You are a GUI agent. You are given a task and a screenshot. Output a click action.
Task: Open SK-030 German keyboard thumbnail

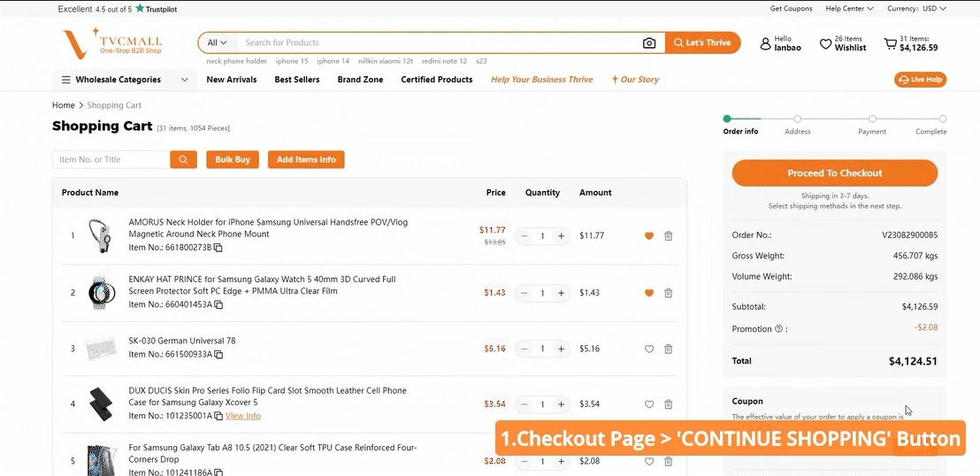[x=100, y=349]
